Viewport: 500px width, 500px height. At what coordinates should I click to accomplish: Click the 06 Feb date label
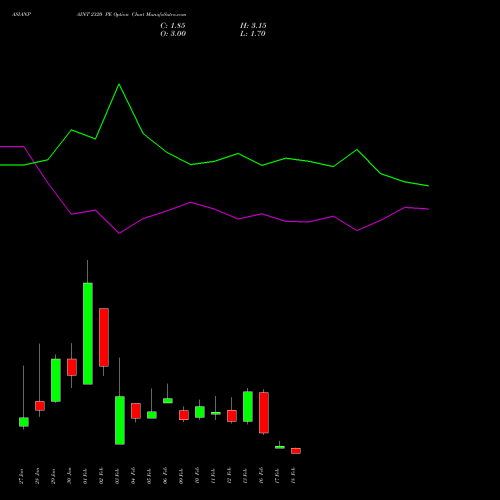point(166,476)
